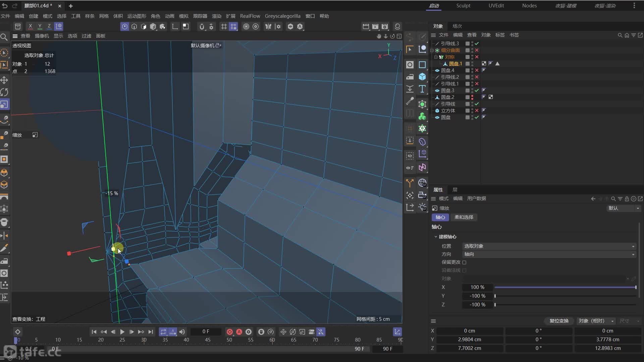Screen dimensions: 644x362
Task: Switch to the UVEdit layout tab
Action: pyautogui.click(x=496, y=6)
